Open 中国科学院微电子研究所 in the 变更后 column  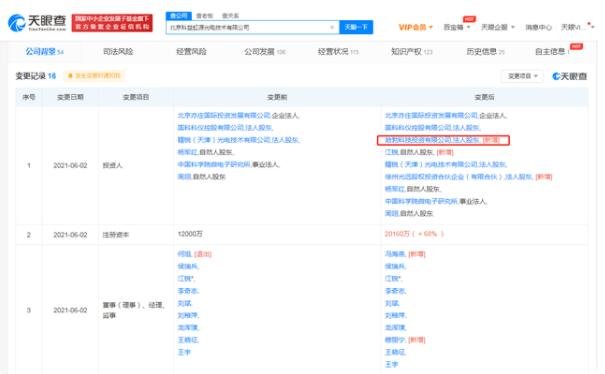click(421, 201)
